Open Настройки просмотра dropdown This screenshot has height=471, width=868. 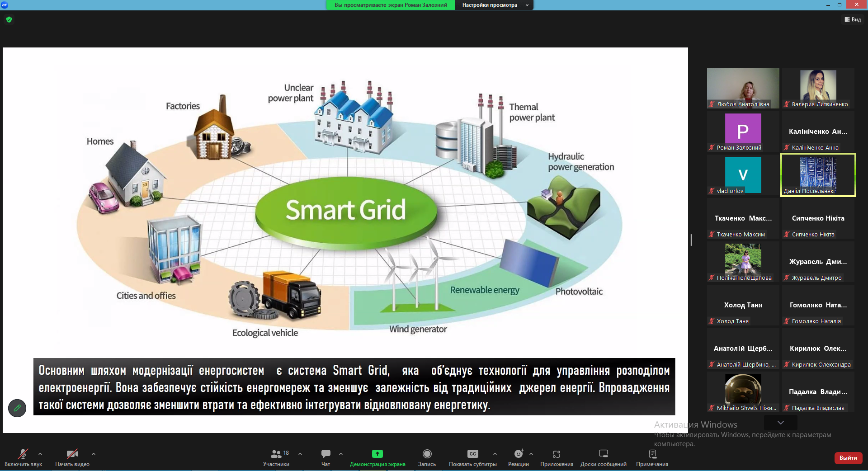[494, 5]
